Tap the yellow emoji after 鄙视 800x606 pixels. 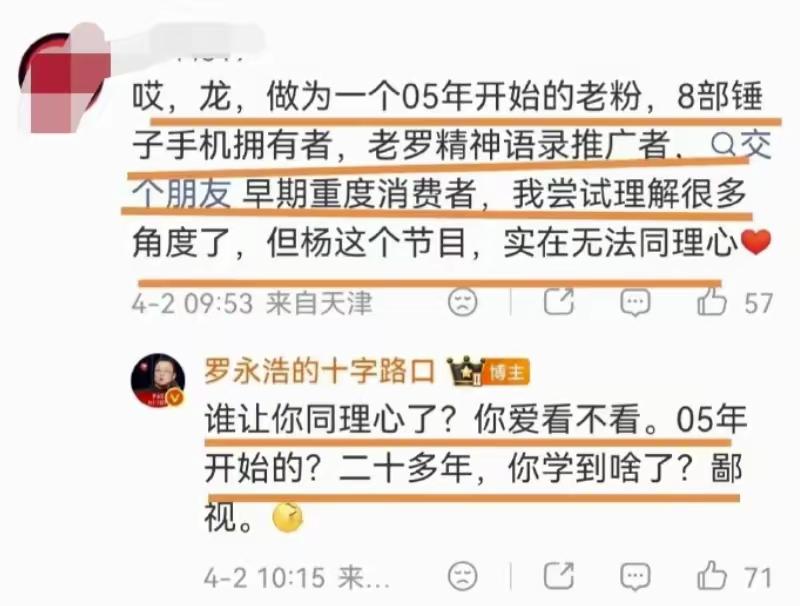tap(288, 517)
